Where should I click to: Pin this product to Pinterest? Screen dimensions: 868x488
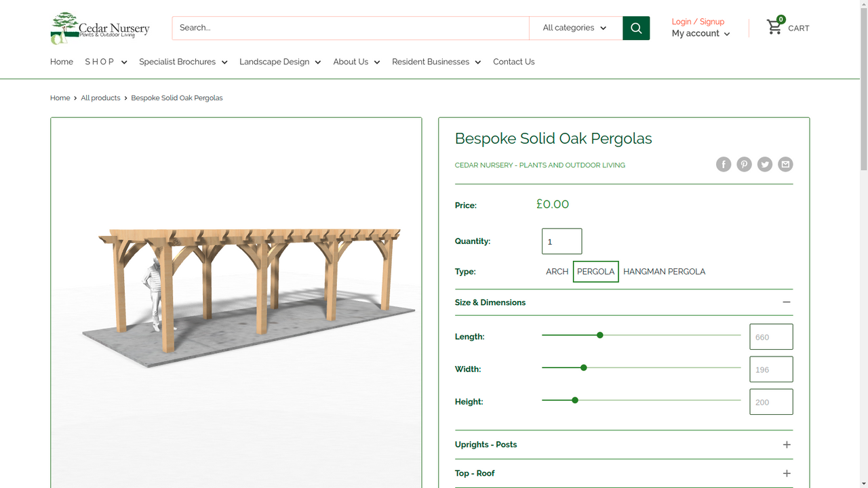click(744, 164)
